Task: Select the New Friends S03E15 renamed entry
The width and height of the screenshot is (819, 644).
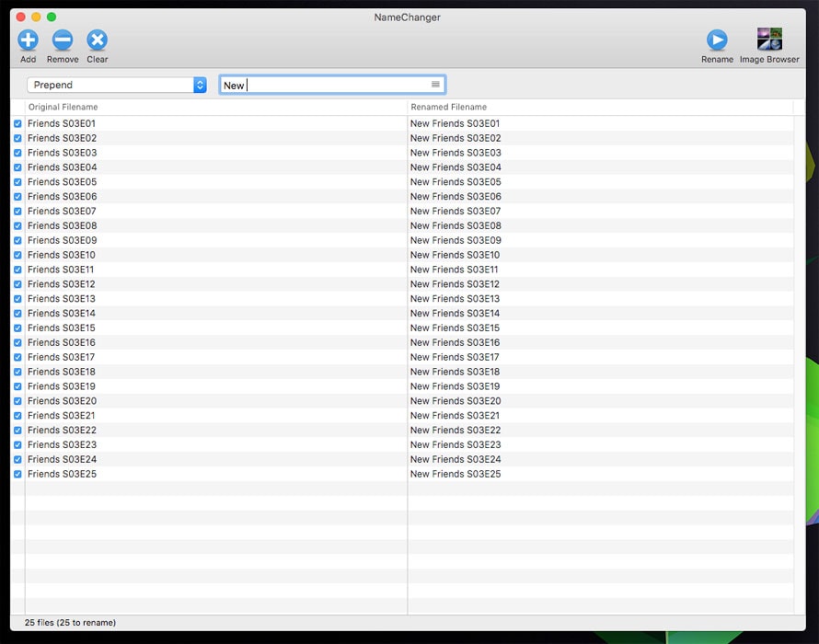Action: (x=455, y=328)
